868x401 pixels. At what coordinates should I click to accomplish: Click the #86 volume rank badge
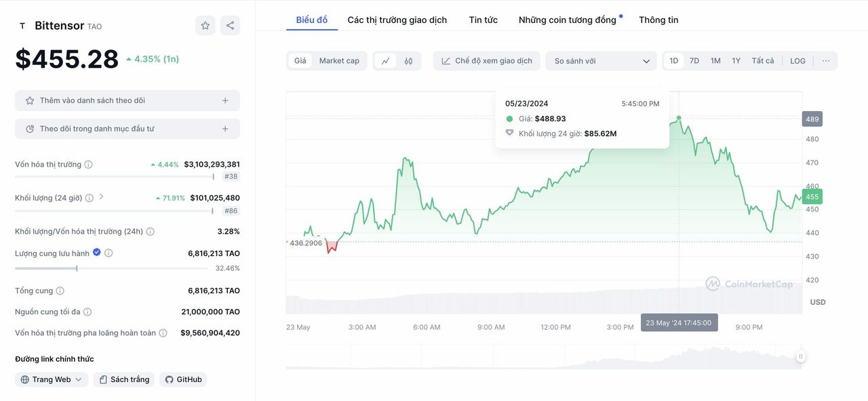(x=231, y=211)
